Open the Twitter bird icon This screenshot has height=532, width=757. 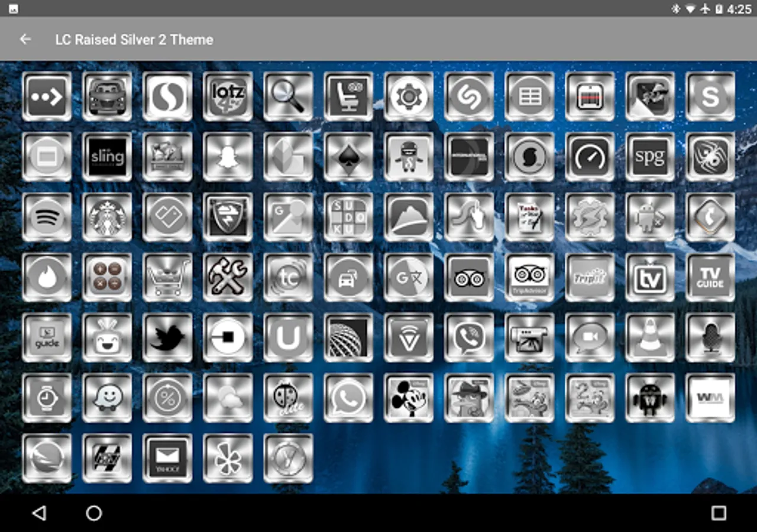167,338
